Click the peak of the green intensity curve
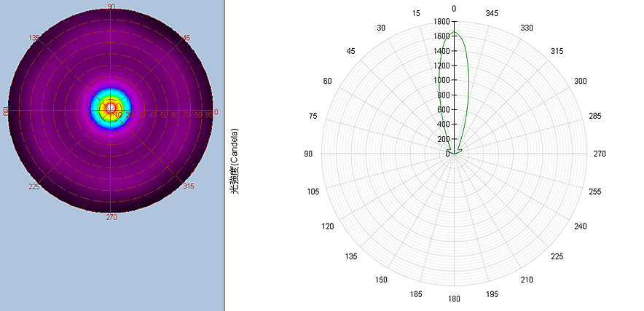 (x=453, y=32)
